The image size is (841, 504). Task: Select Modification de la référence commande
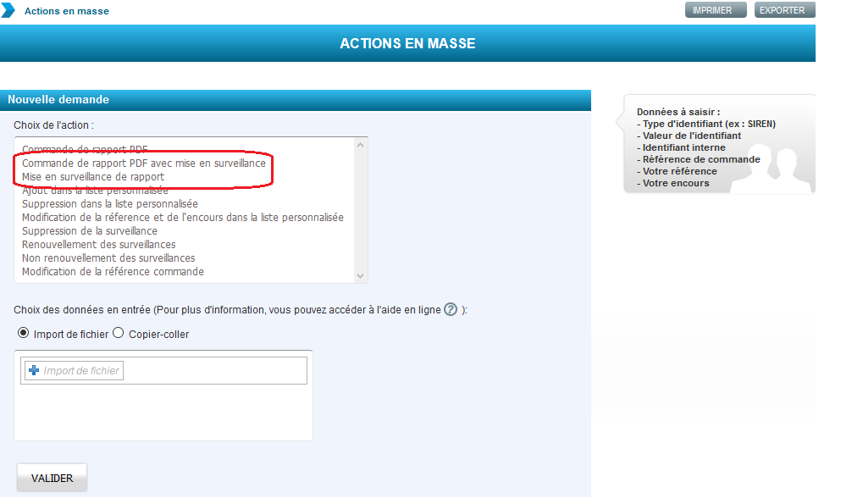pyautogui.click(x=113, y=271)
